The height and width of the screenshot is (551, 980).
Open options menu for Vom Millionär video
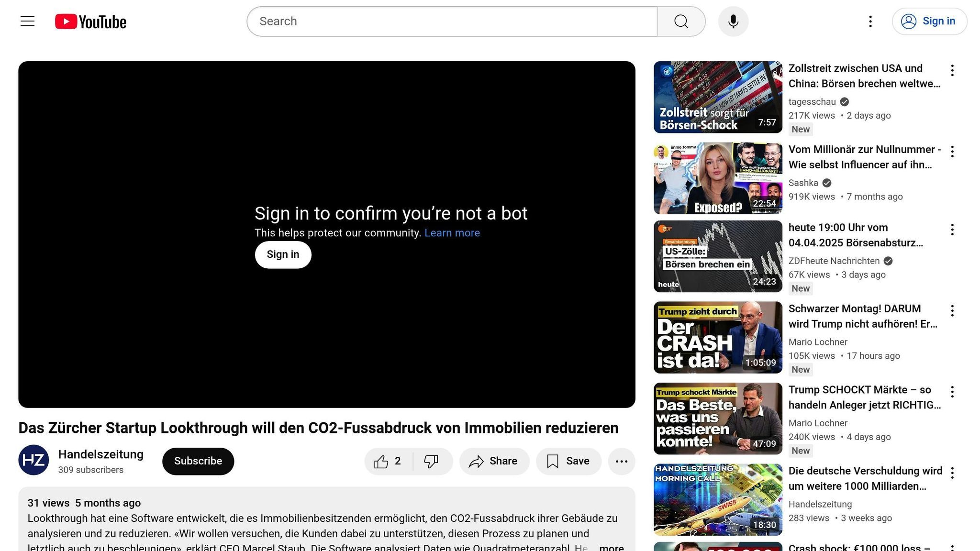952,152
